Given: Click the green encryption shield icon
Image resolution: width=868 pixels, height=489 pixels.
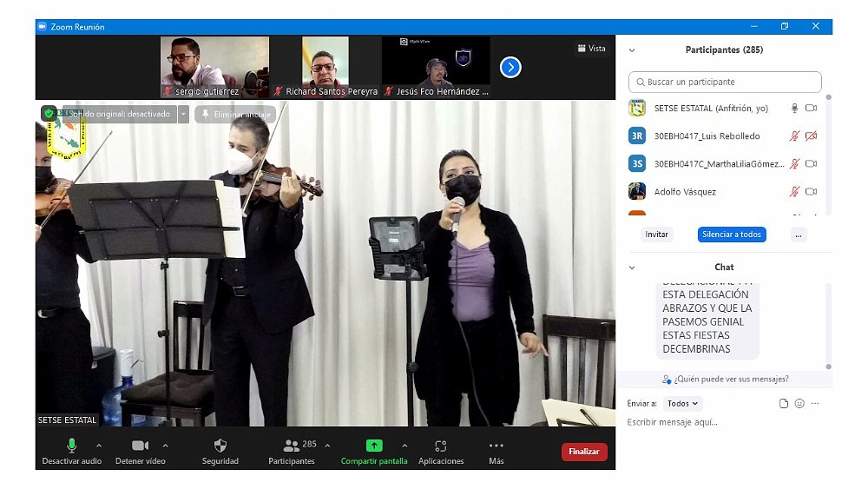Looking at the screenshot, I should point(49,114).
